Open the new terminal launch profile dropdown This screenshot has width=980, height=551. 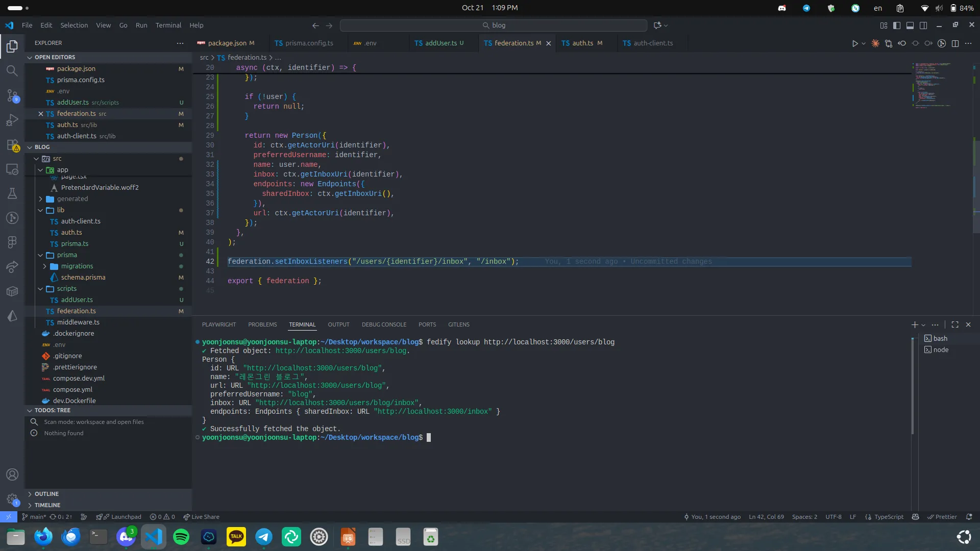point(923,325)
